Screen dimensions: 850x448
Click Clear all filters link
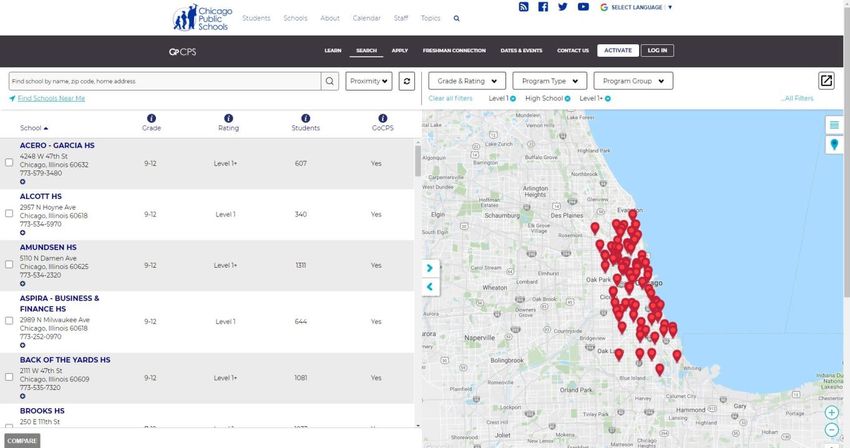[450, 98]
